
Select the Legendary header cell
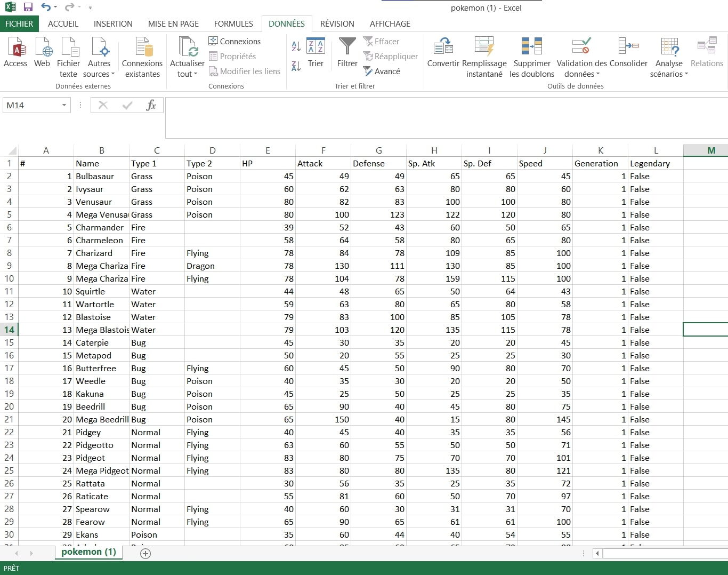click(x=656, y=163)
